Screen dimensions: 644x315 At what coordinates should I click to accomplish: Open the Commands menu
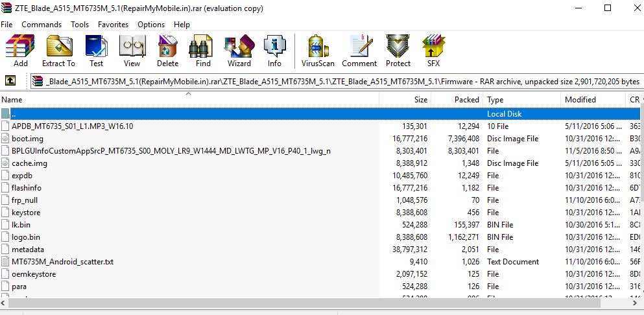42,24
